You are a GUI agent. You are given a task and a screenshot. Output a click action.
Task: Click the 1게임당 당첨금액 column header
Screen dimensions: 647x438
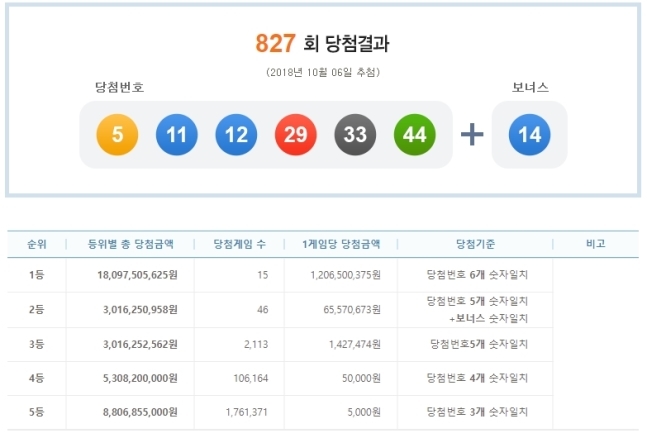pos(341,244)
